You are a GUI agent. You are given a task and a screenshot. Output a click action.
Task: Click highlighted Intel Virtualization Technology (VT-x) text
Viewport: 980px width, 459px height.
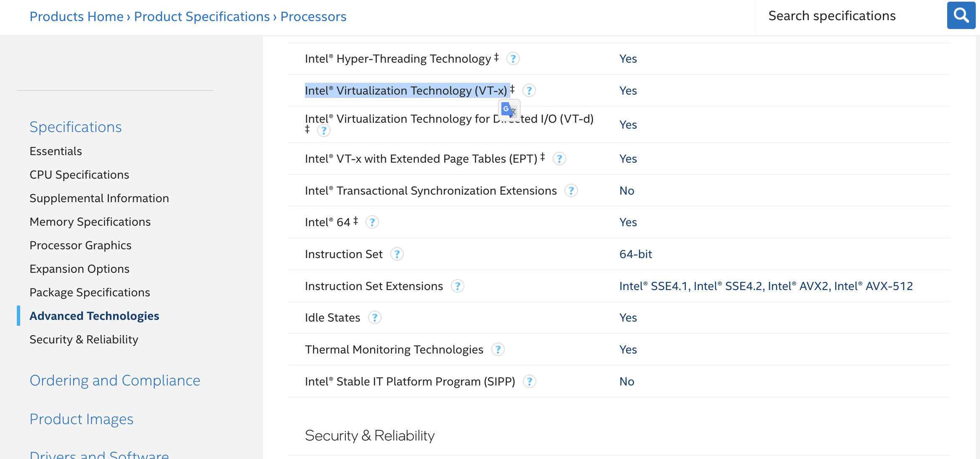coord(406,90)
